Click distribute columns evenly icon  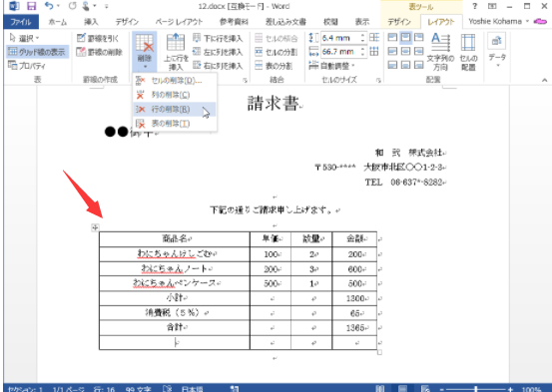[x=374, y=52]
